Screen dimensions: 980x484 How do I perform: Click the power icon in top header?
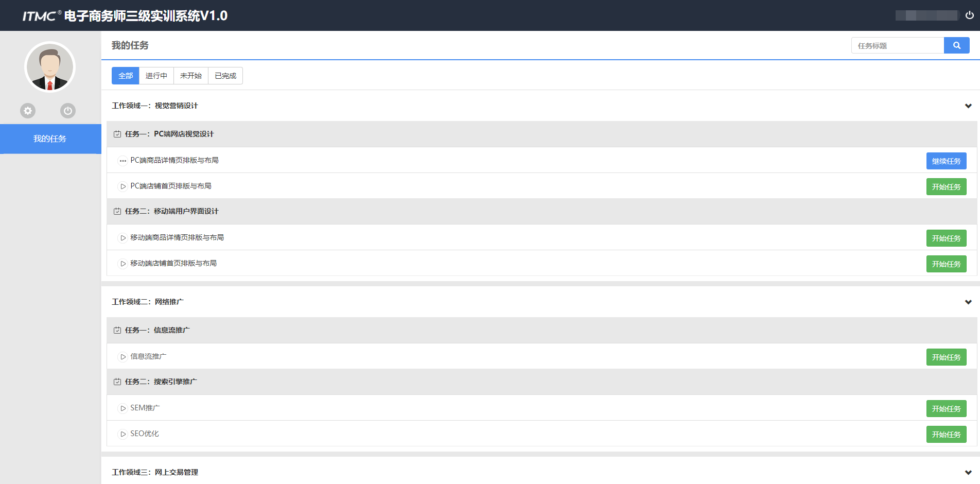tap(969, 15)
